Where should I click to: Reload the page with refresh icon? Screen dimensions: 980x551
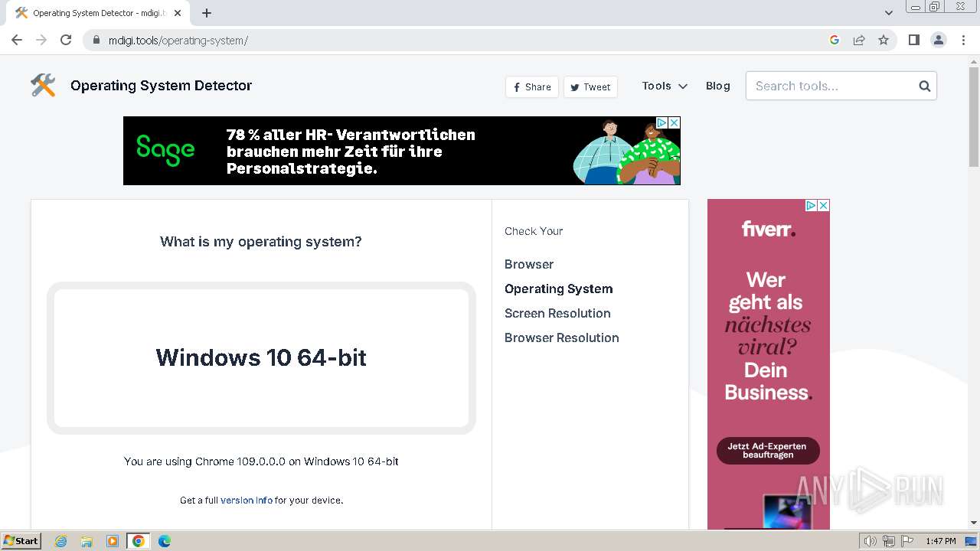(x=66, y=40)
